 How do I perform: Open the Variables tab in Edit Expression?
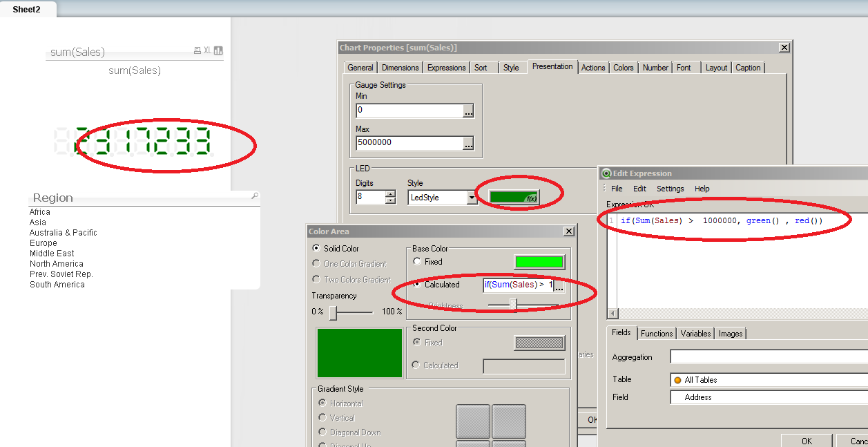695,334
